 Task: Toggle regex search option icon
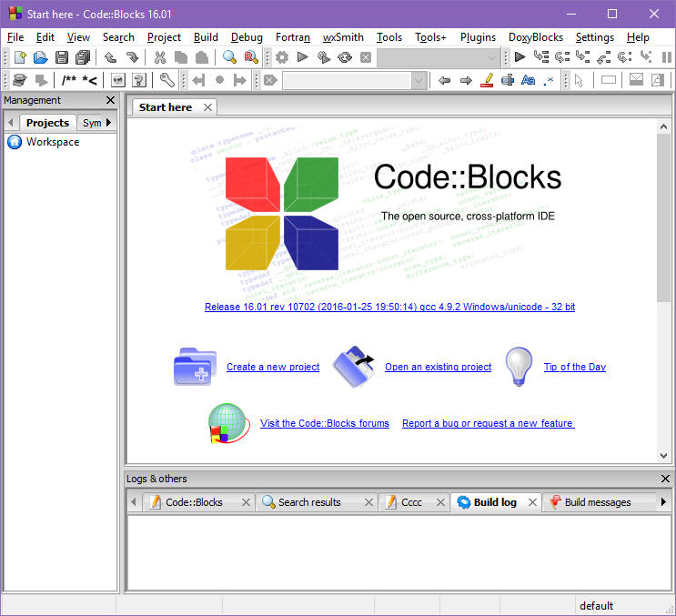pyautogui.click(x=548, y=80)
